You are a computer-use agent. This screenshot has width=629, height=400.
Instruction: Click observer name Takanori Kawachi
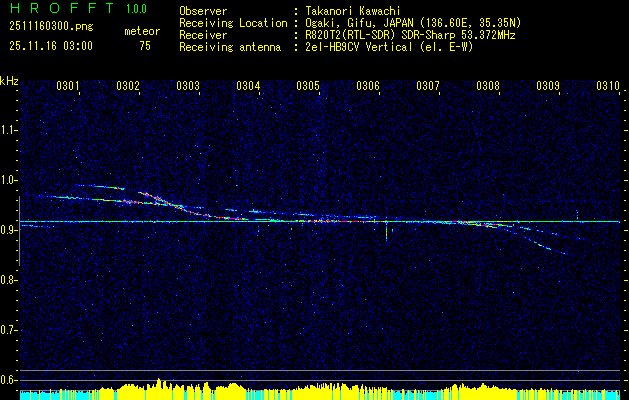click(353, 11)
